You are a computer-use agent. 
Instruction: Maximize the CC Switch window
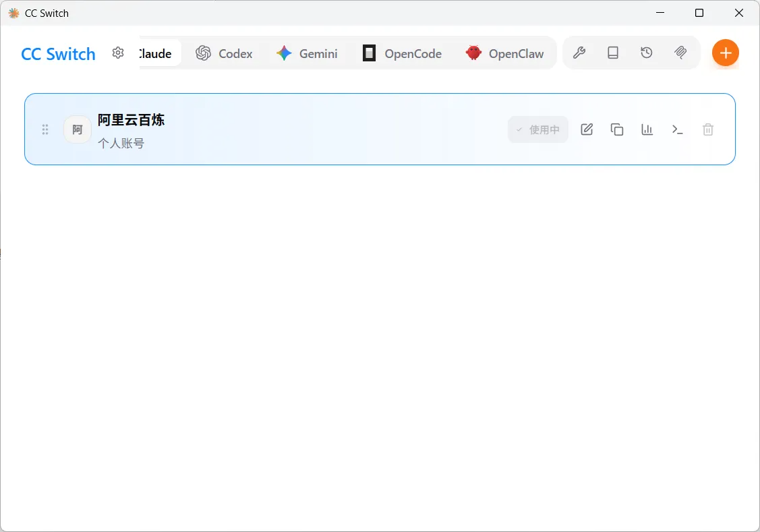[x=699, y=13]
